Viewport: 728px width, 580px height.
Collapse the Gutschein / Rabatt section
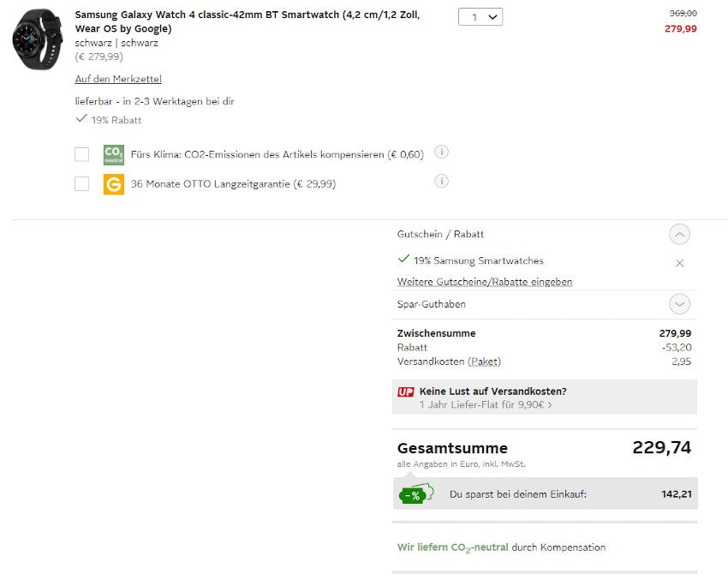679,234
